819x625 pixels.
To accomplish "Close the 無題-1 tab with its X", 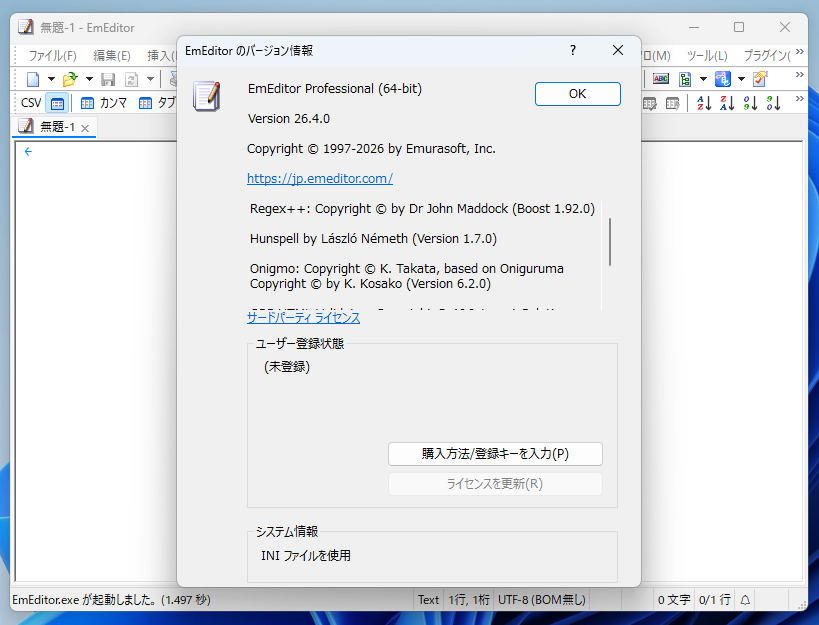I will pyautogui.click(x=85, y=128).
